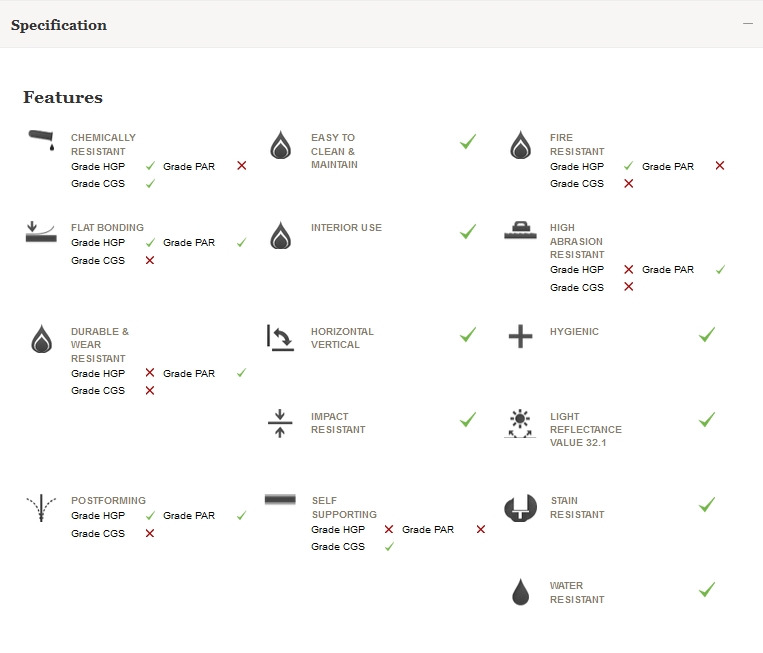This screenshot has height=653, width=763.
Task: Click the Features heading
Action: click(63, 98)
